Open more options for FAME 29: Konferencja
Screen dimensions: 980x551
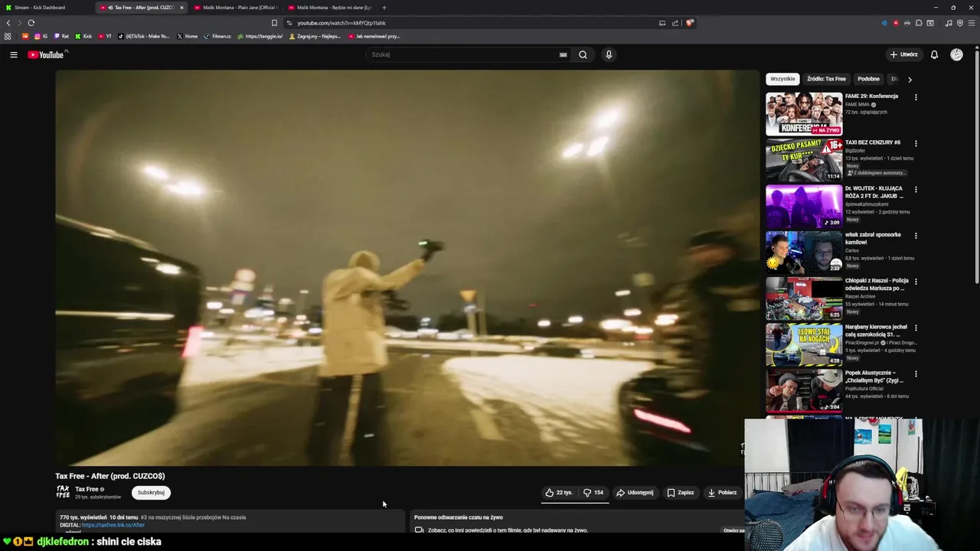(916, 97)
